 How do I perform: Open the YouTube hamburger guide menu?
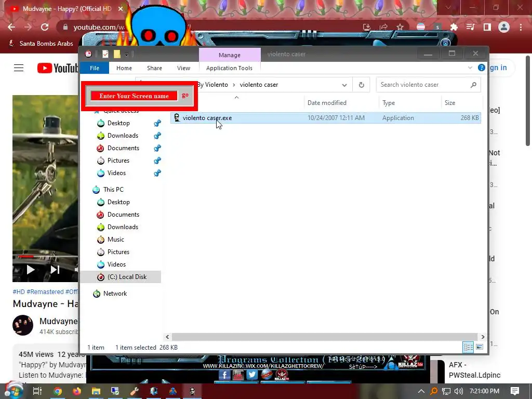point(19,68)
